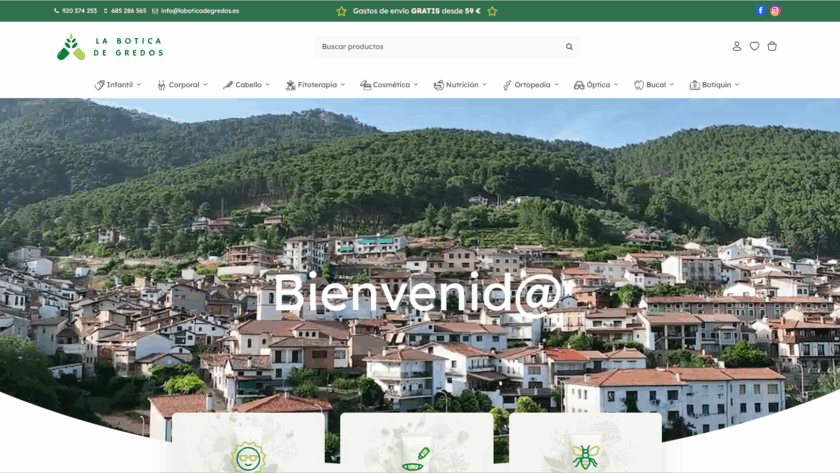Open the Fitoterapia menu label

[317, 85]
